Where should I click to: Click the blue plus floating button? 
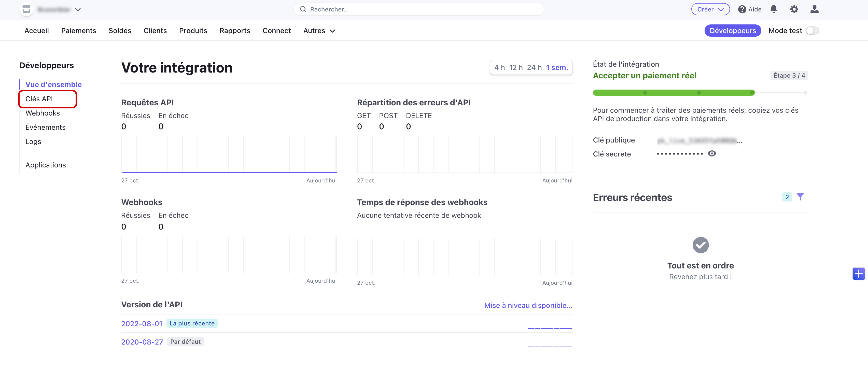click(858, 274)
